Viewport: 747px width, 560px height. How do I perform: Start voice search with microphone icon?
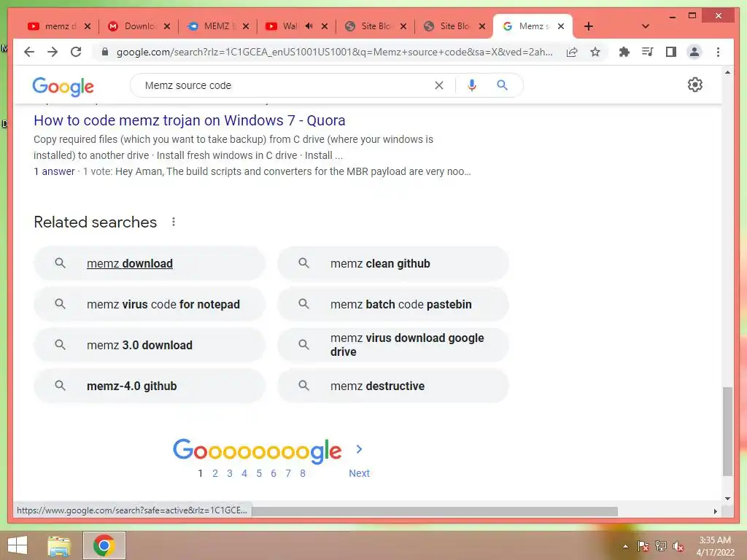pos(472,85)
